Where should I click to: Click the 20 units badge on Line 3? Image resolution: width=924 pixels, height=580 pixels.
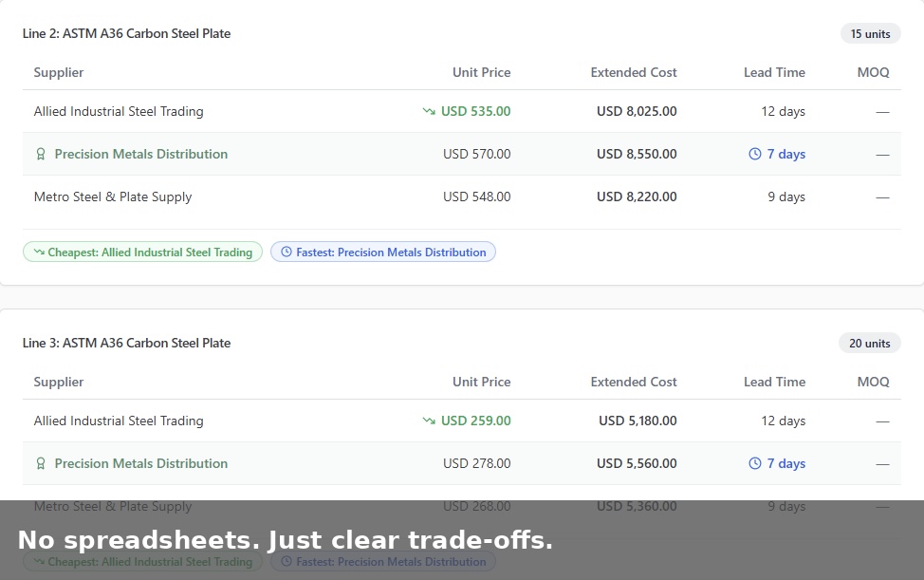pos(869,344)
